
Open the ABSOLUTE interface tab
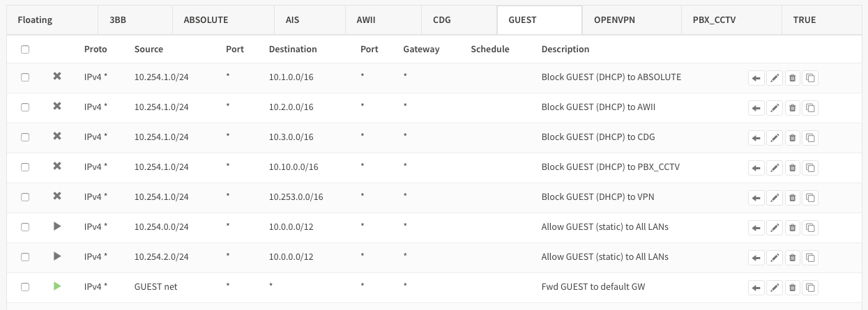tap(206, 20)
